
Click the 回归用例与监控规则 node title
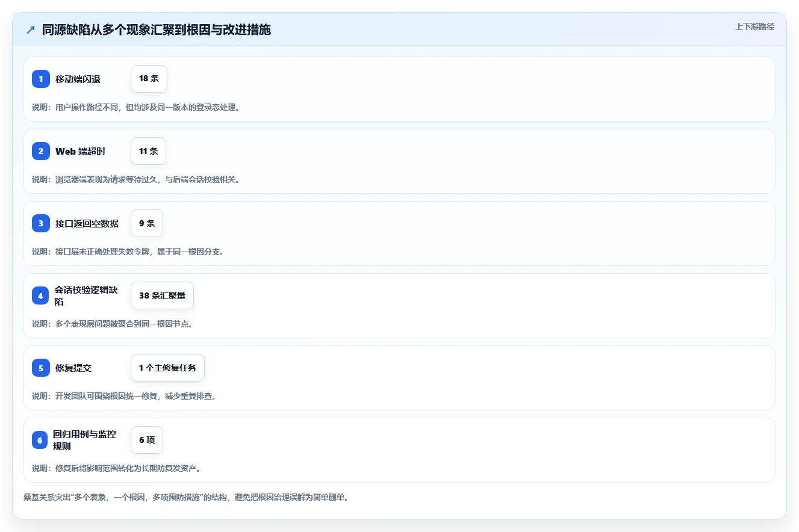[x=84, y=440]
